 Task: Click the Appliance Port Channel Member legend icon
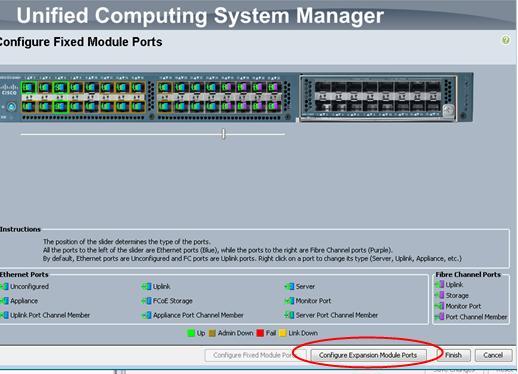(x=146, y=315)
